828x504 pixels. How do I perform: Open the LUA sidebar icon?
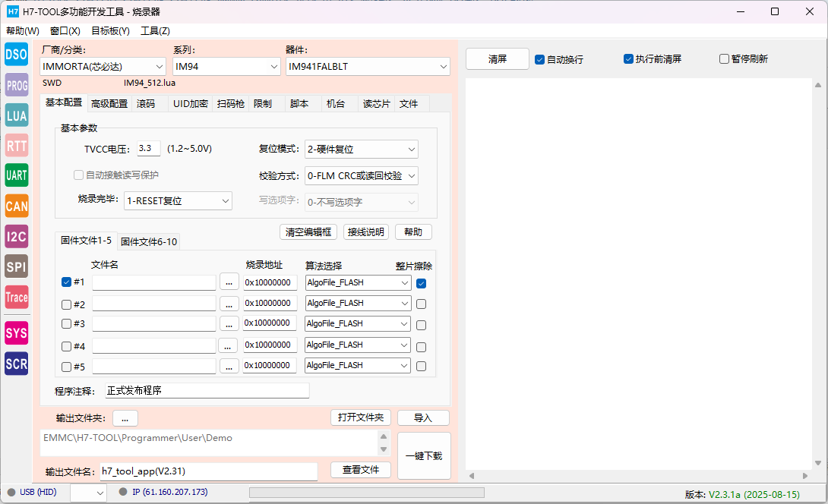pyautogui.click(x=17, y=115)
